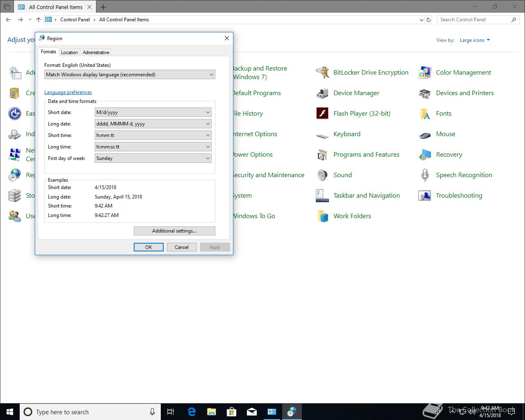Open Microsoft Store from taskbar
Viewport: 525px width, 420px height.
(232, 412)
